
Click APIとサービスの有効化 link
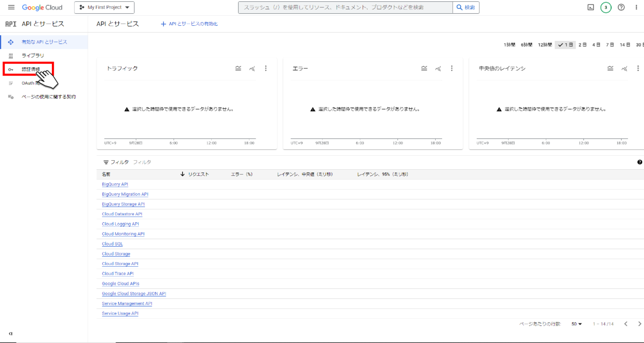click(189, 24)
